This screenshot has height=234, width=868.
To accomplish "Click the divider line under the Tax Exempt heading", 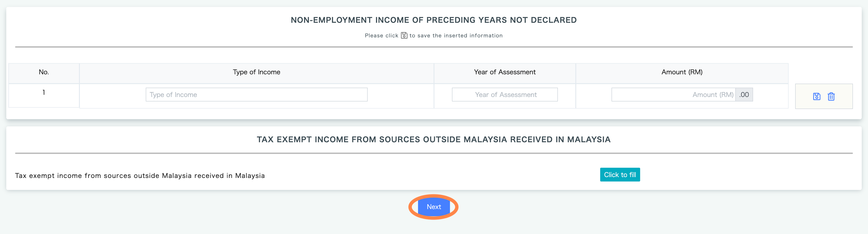I will (434, 153).
